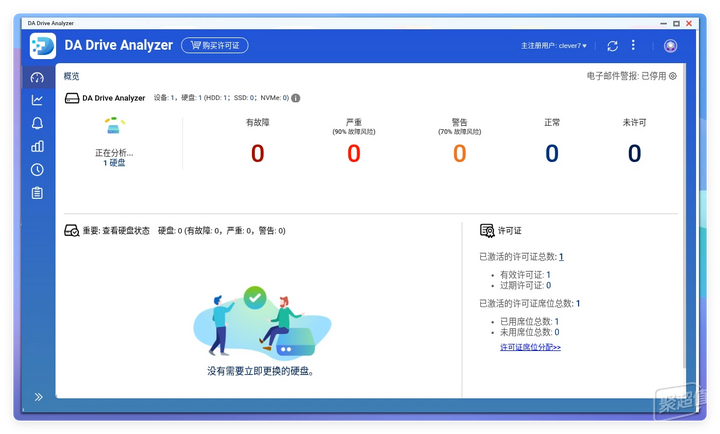
Task: Open the three-dot more options menu
Action: point(633,46)
